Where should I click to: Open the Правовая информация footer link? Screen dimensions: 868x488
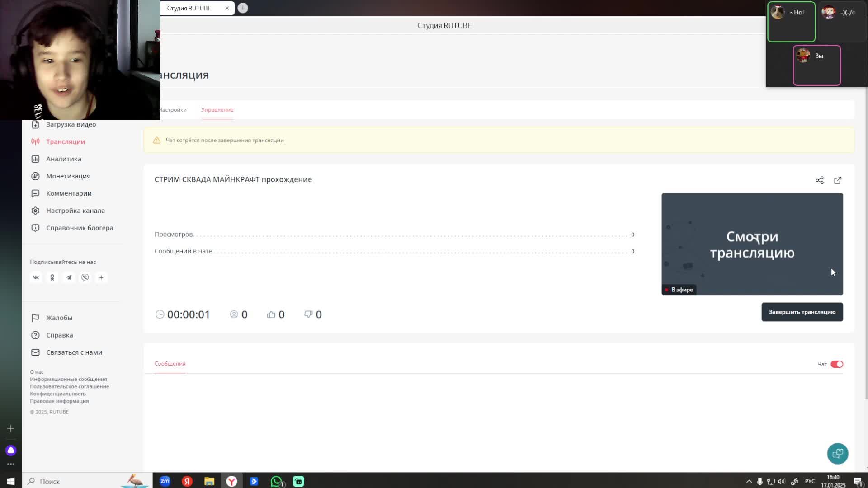coord(59,401)
